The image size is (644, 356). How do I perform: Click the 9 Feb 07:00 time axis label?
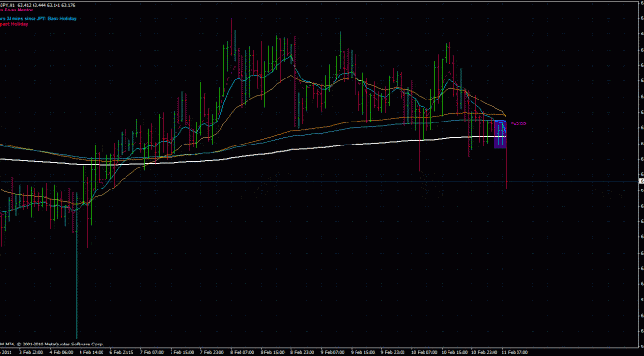point(333,352)
